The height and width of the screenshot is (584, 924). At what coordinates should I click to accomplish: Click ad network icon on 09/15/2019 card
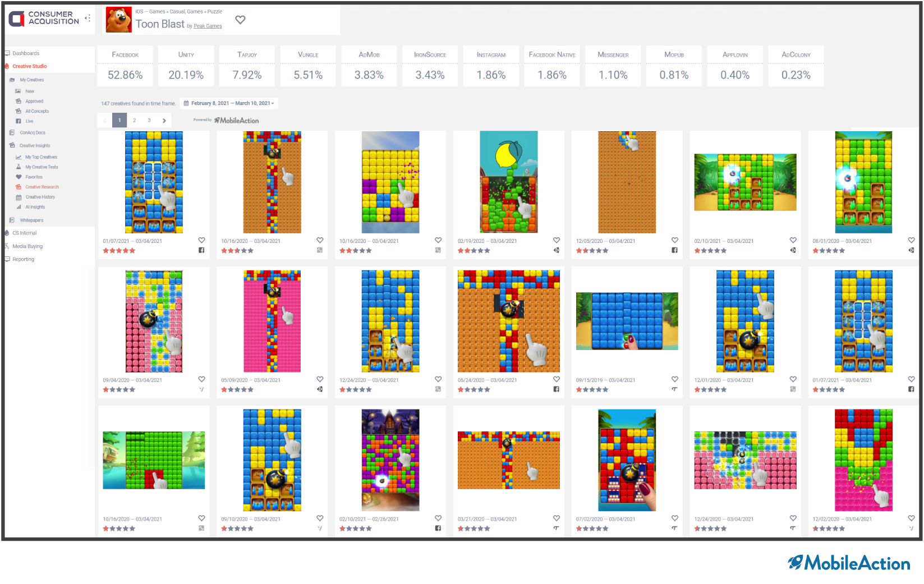(x=675, y=389)
